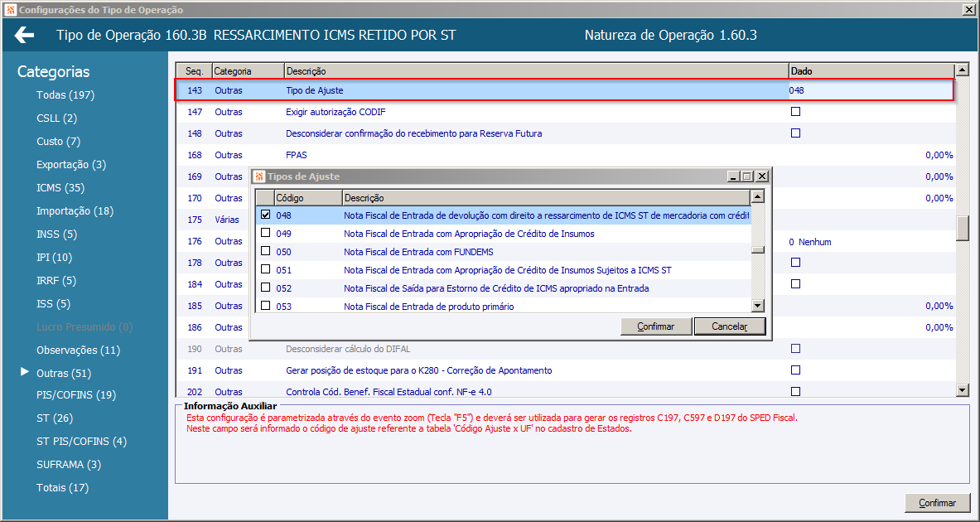Click the 0,00% value in row 185
The height and width of the screenshot is (522, 980).
[x=939, y=306]
